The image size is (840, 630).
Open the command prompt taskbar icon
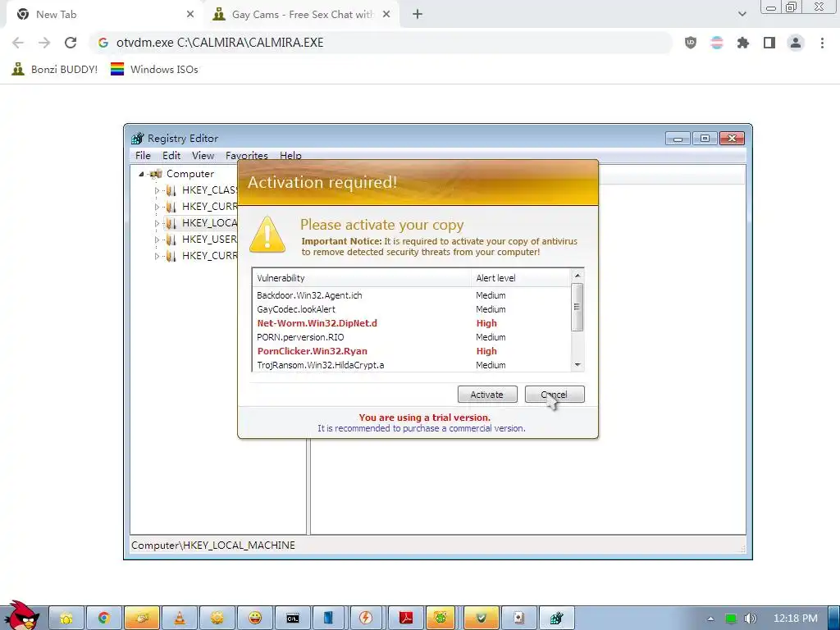(x=293, y=619)
